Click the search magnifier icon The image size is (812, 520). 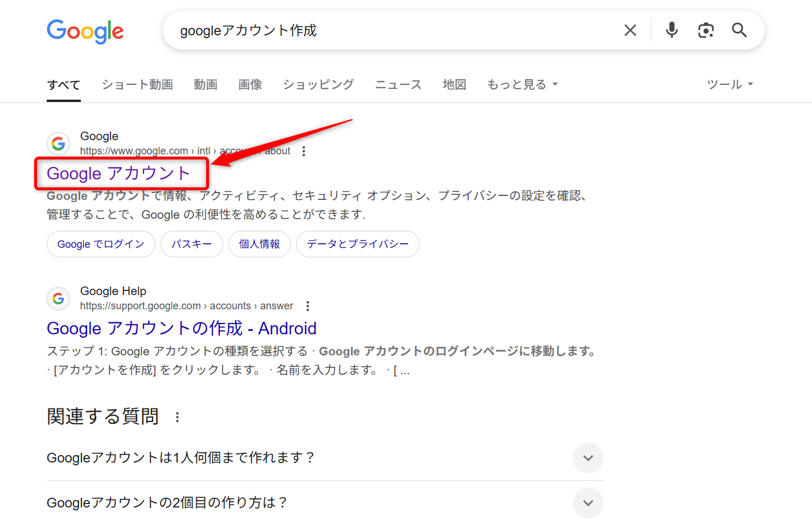click(x=739, y=30)
